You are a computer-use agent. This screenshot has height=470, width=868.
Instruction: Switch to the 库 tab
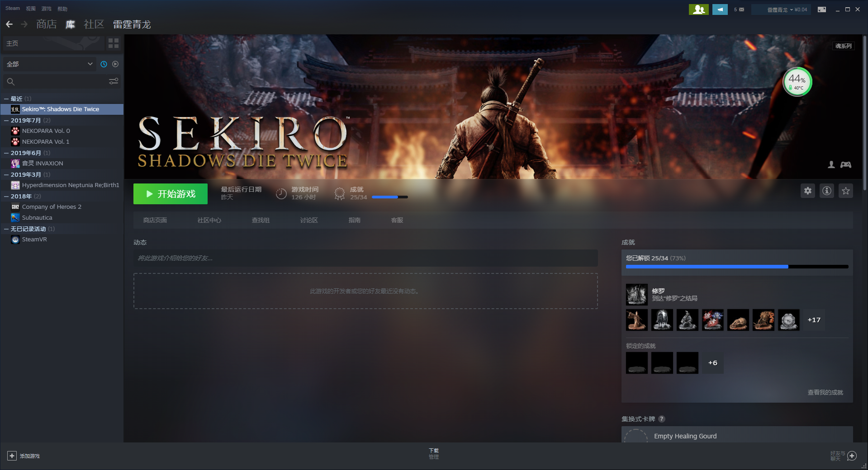coord(71,24)
